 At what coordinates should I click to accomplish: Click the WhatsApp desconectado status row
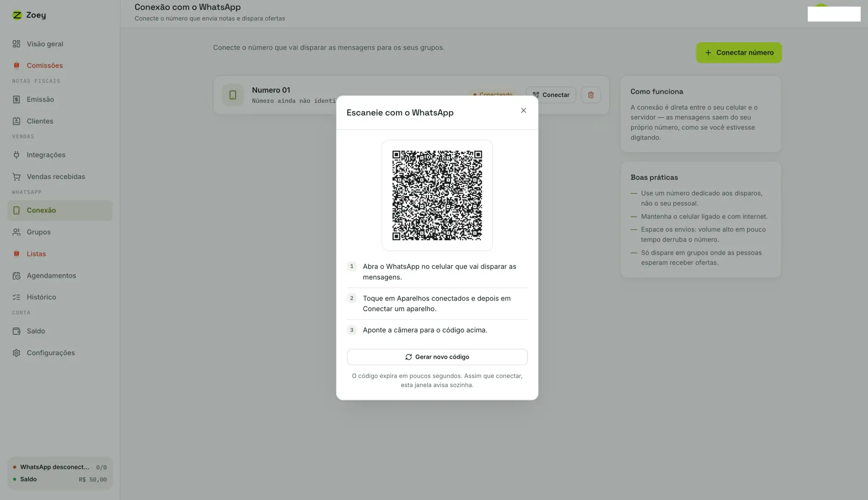coord(60,467)
